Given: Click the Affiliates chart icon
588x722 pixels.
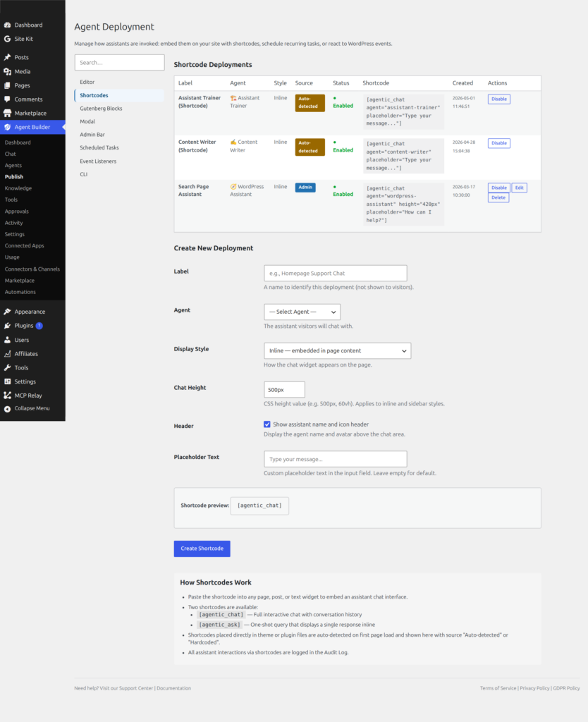Looking at the screenshot, I should pos(7,354).
